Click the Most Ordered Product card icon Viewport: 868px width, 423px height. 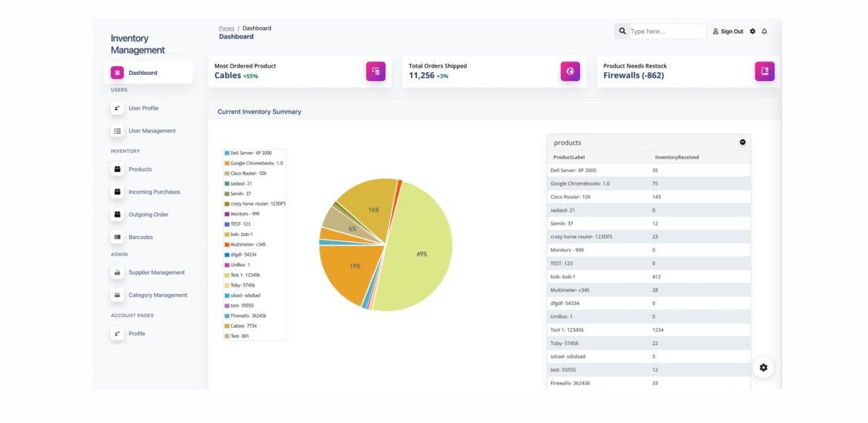click(x=376, y=71)
